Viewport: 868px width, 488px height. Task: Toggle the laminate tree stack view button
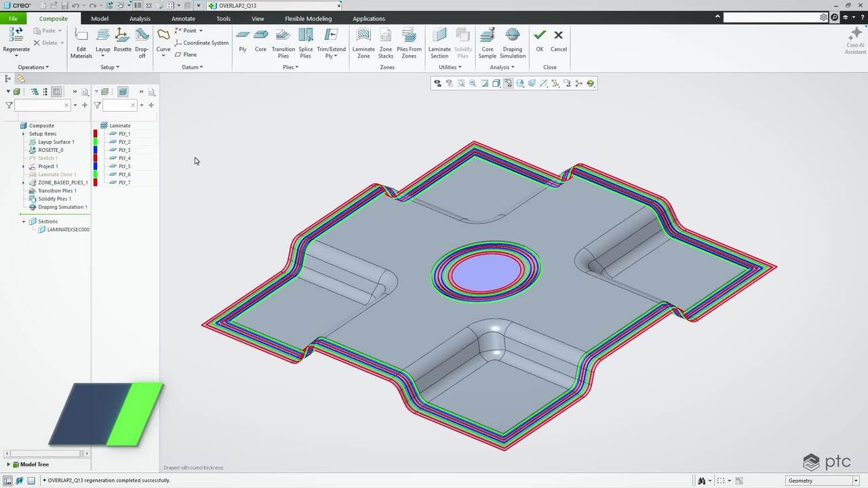(123, 91)
